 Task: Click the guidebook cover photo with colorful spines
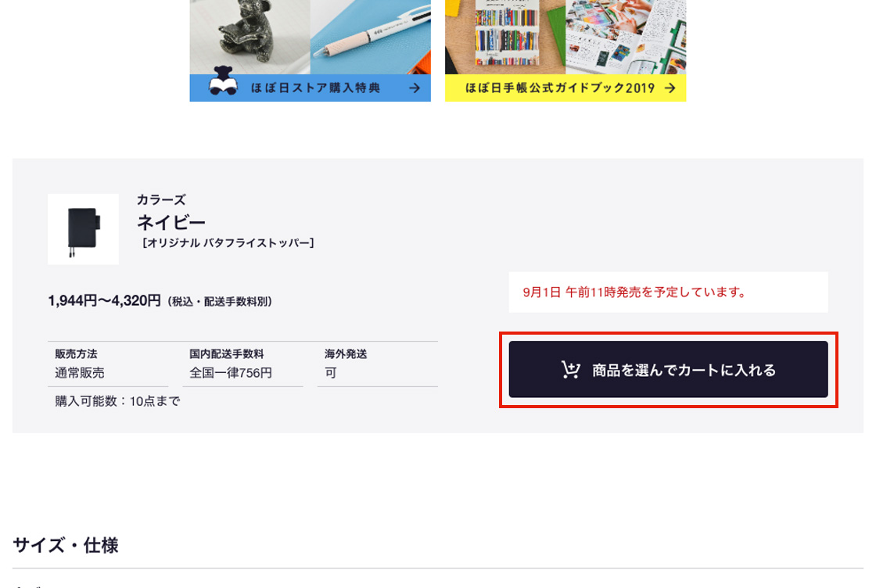pyautogui.click(x=505, y=37)
